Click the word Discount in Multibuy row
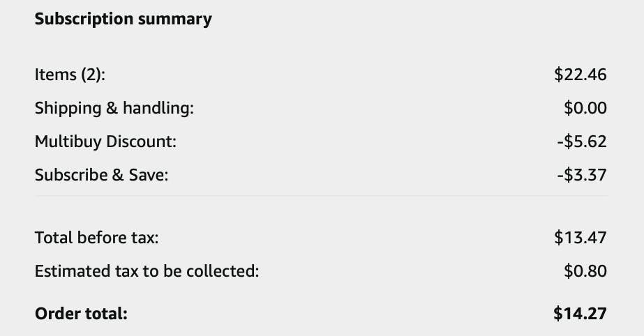This screenshot has height=336, width=644. coord(141,142)
